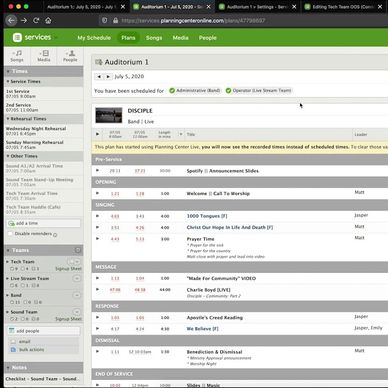388x388 pixels.
Task: Open the Media sidebar icon
Action: [x=44, y=56]
